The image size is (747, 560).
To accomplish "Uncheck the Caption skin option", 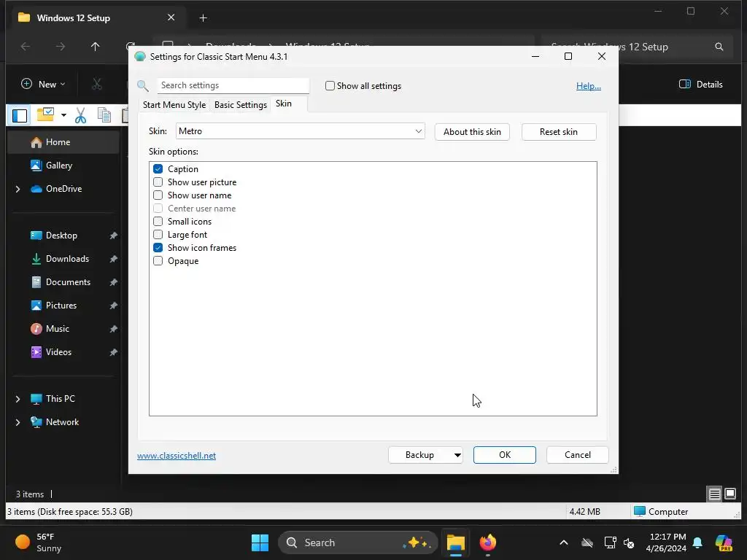I will click(158, 169).
